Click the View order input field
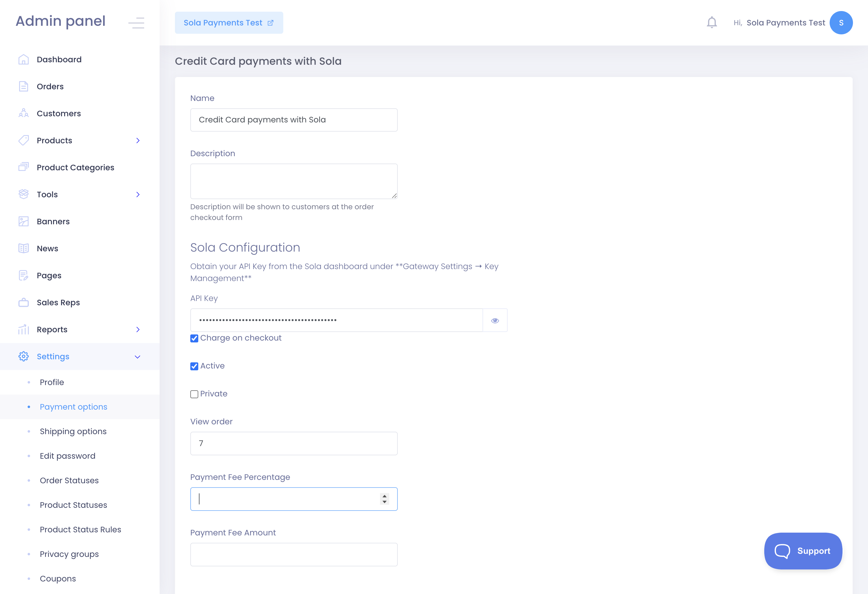Image resolution: width=868 pixels, height=594 pixels. tap(294, 444)
